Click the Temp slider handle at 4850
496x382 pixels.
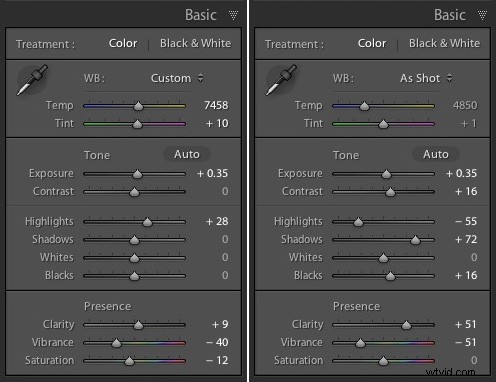[364, 106]
